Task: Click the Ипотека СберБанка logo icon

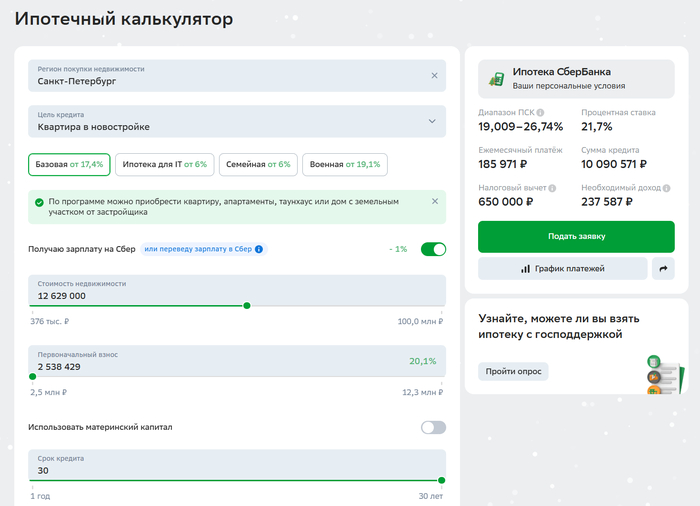Action: coord(494,78)
